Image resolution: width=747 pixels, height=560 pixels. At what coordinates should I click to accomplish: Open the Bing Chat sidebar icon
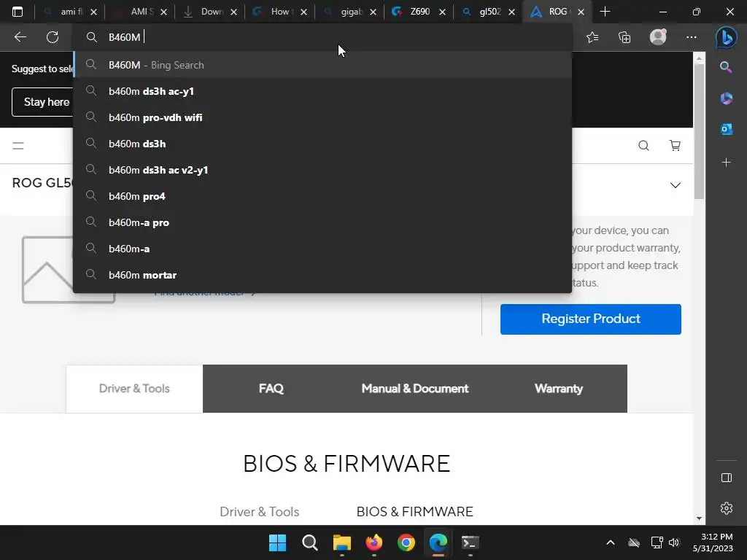[726, 37]
